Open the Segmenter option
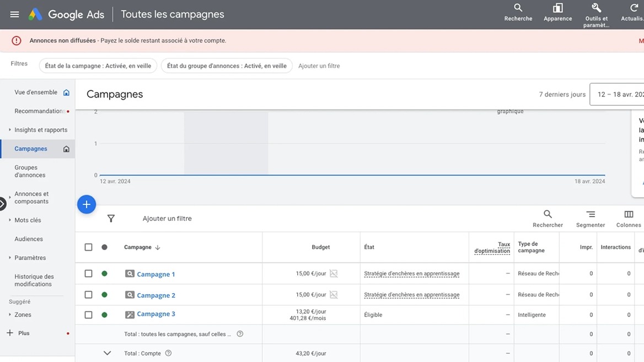The image size is (644, 362). tap(590, 219)
